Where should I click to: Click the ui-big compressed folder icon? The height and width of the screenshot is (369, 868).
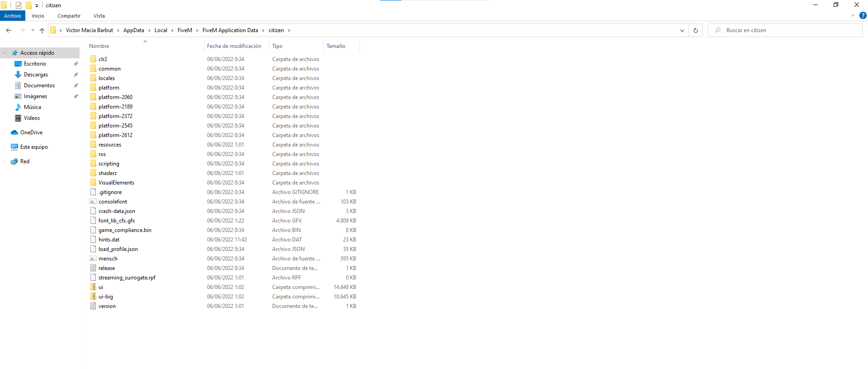tap(93, 297)
